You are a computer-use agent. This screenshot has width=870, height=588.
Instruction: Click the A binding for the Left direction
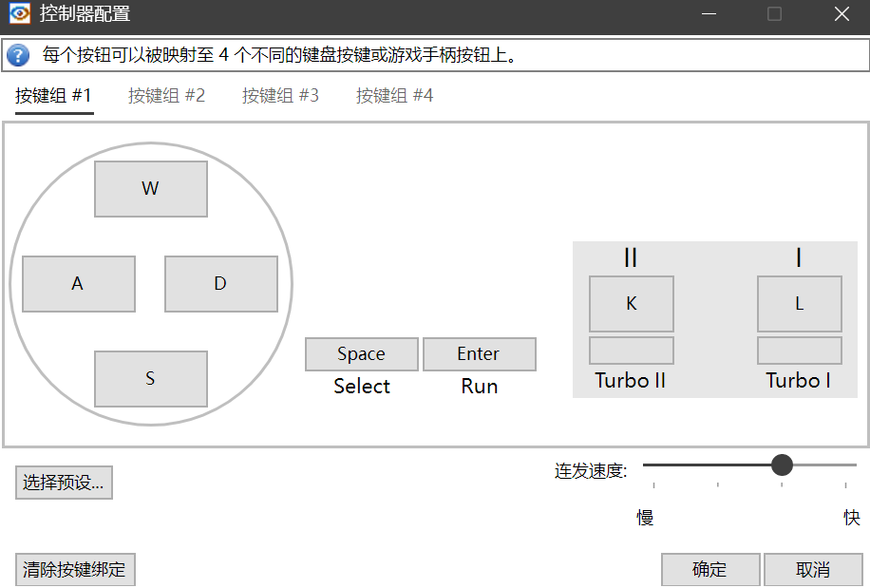tap(78, 283)
